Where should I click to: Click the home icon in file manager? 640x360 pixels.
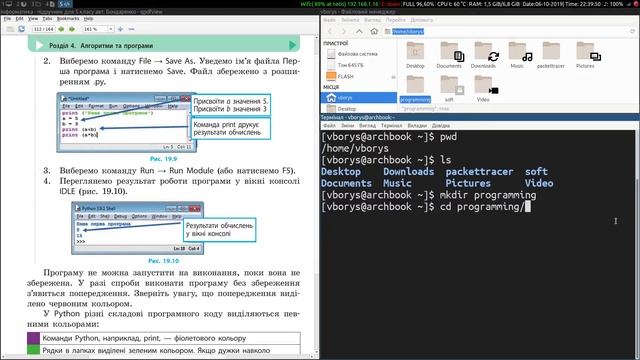coord(374,31)
